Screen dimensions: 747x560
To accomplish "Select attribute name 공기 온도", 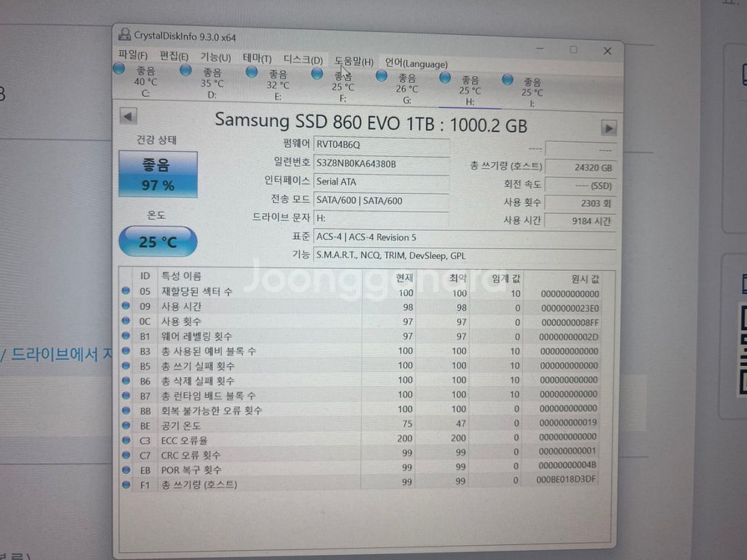I will click(181, 426).
